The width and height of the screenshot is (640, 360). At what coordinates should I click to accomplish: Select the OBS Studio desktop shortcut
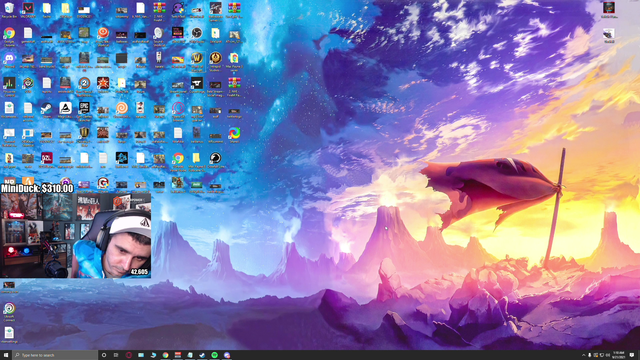[197, 35]
